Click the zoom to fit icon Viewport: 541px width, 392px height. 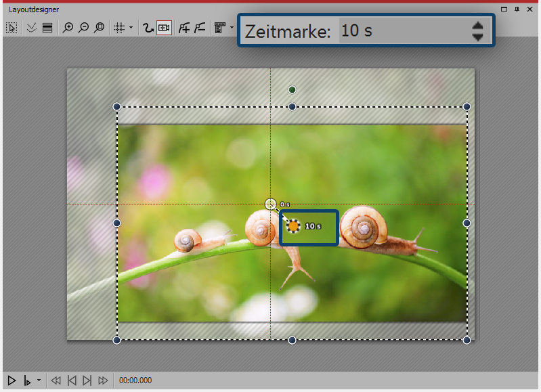point(100,28)
